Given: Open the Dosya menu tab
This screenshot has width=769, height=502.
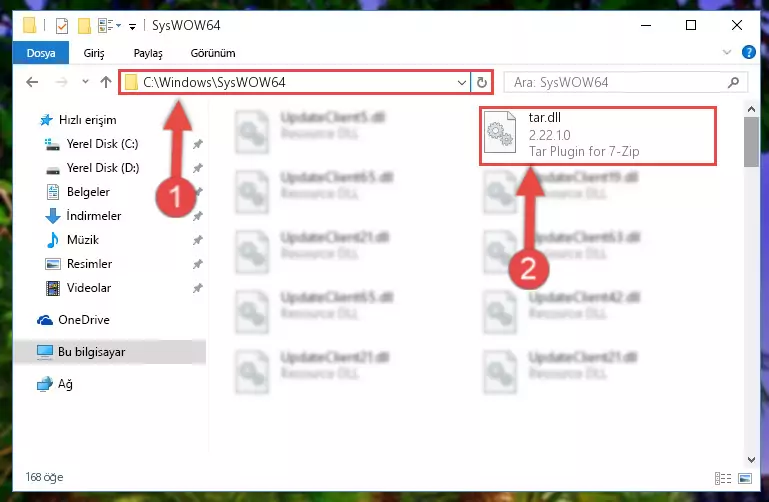Looking at the screenshot, I should point(41,53).
